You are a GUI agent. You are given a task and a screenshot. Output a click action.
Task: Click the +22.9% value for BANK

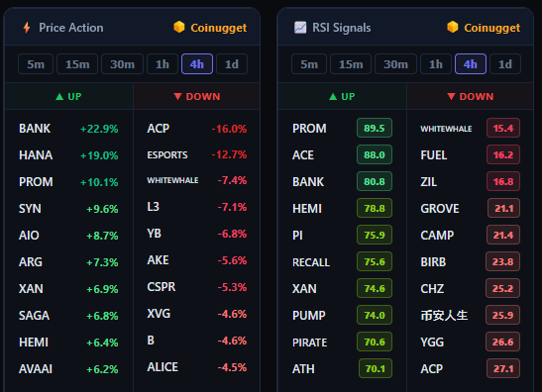tap(99, 129)
